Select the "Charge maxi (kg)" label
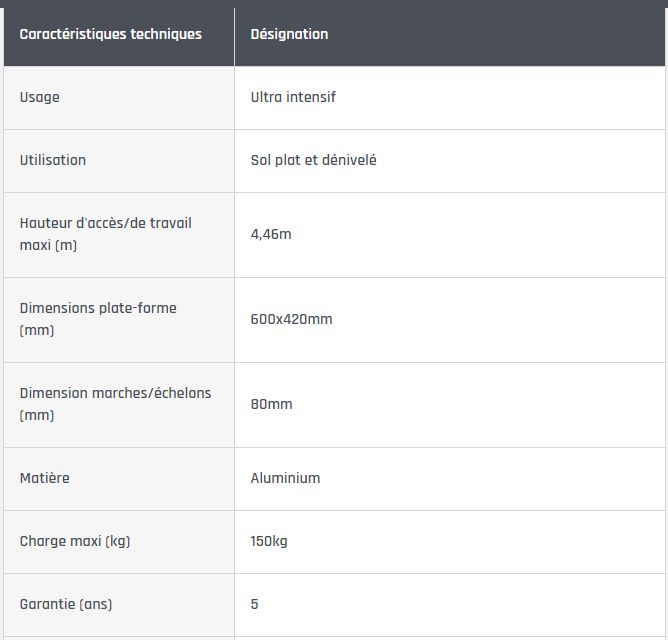The height and width of the screenshot is (640, 668). click(75, 541)
